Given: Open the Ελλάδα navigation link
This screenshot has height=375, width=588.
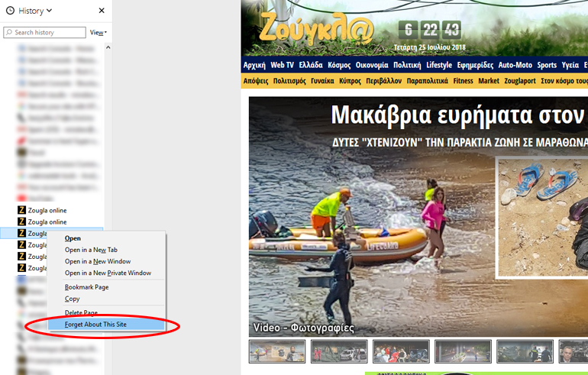Looking at the screenshot, I should [x=311, y=65].
